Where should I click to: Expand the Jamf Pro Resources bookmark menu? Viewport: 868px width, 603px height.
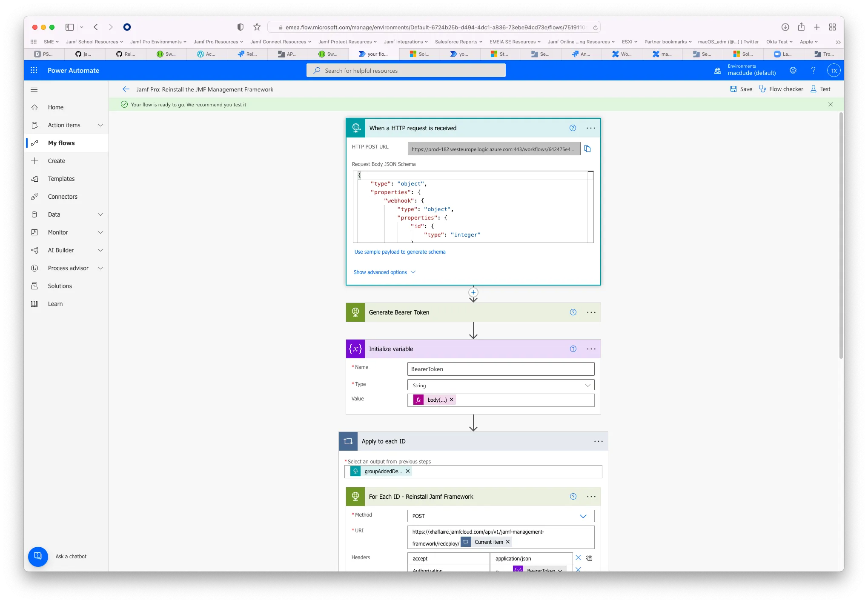(218, 42)
